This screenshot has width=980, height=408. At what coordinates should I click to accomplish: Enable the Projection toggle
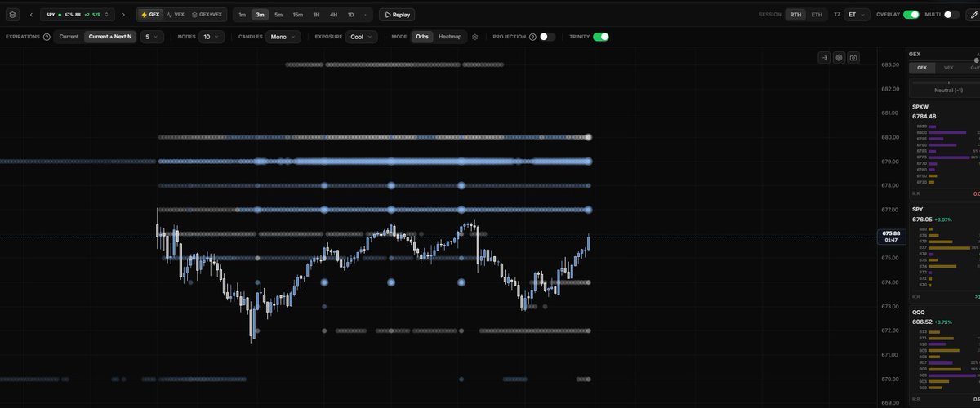547,37
